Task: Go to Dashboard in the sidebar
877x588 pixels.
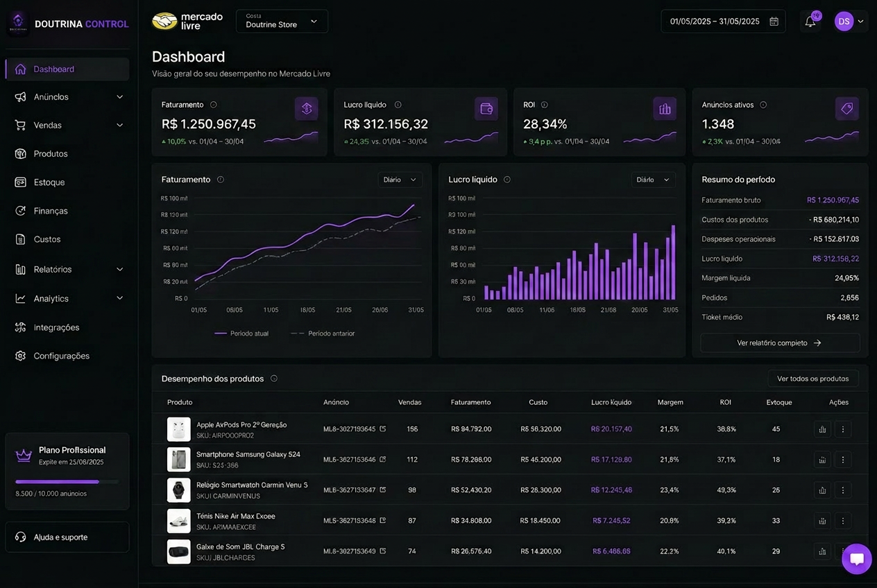Action: click(x=67, y=69)
